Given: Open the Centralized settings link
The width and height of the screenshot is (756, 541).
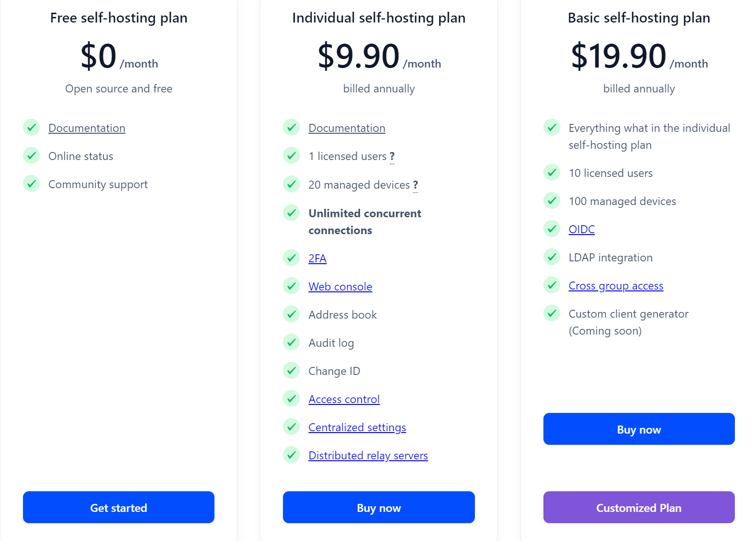Looking at the screenshot, I should pos(357,427).
